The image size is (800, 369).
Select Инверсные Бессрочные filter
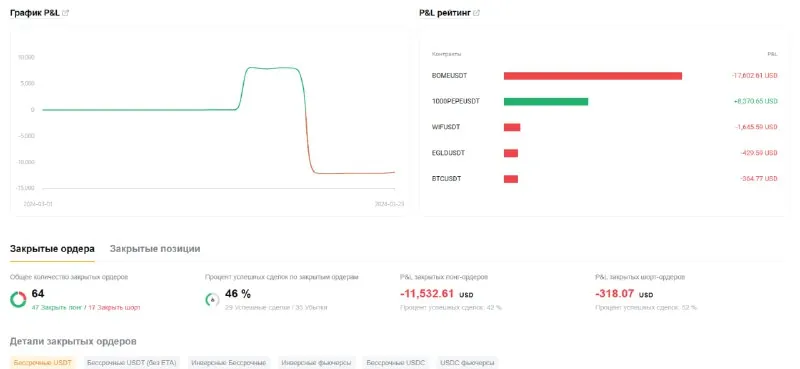[229, 363]
